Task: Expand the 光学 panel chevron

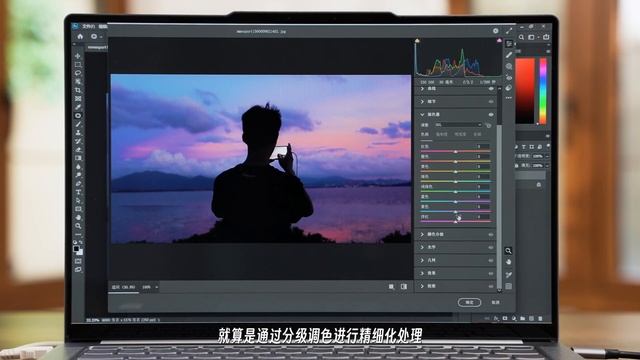Action: click(422, 247)
